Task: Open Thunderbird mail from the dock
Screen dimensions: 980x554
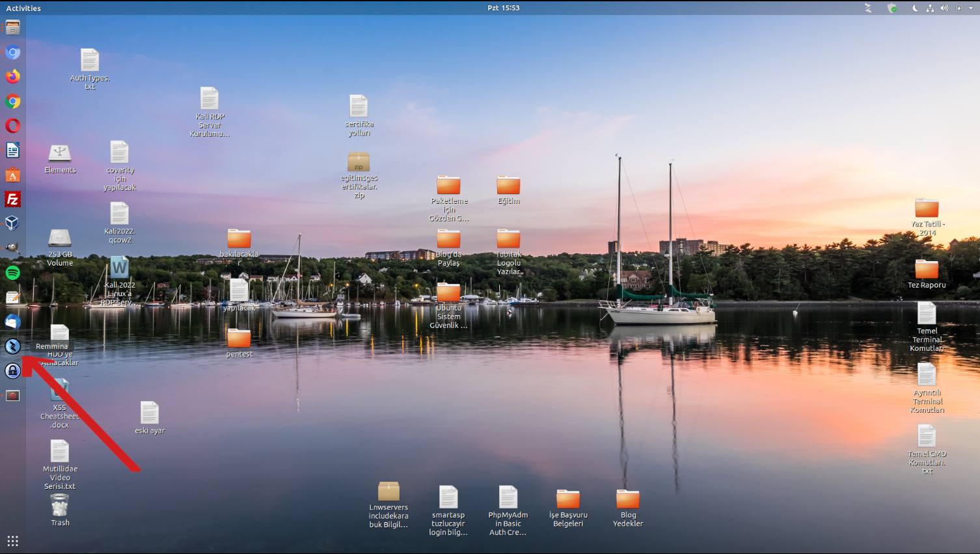Action: [12, 322]
